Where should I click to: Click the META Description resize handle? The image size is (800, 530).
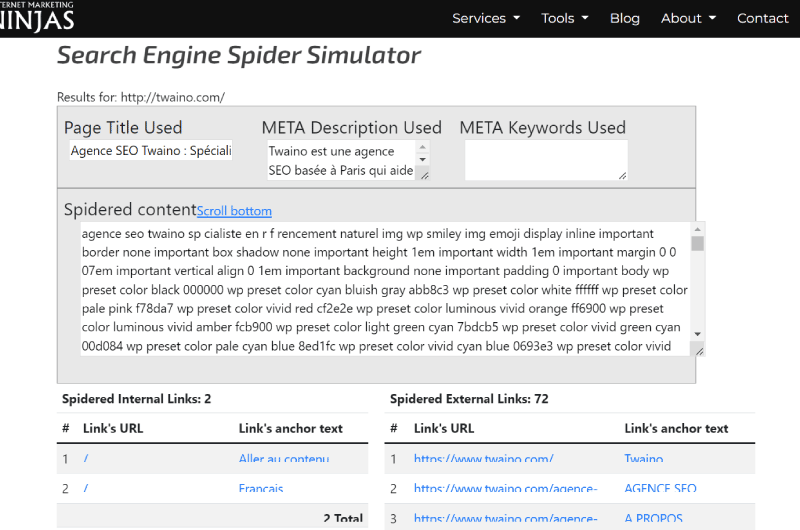point(424,175)
